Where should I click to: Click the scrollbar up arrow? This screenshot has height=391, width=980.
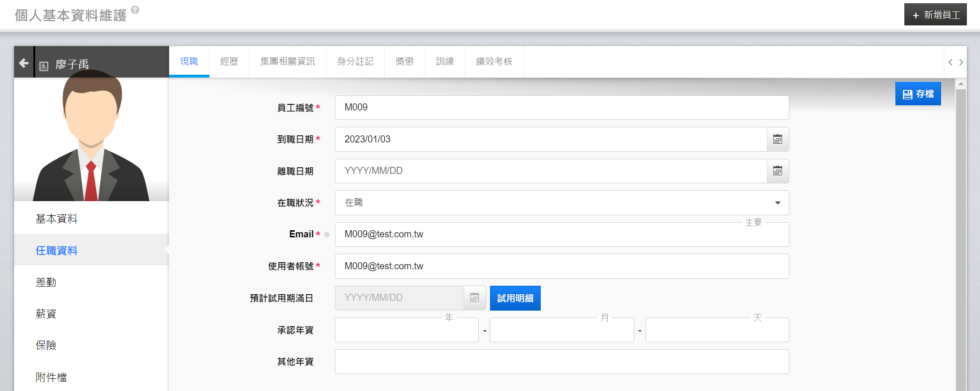pyautogui.click(x=961, y=84)
